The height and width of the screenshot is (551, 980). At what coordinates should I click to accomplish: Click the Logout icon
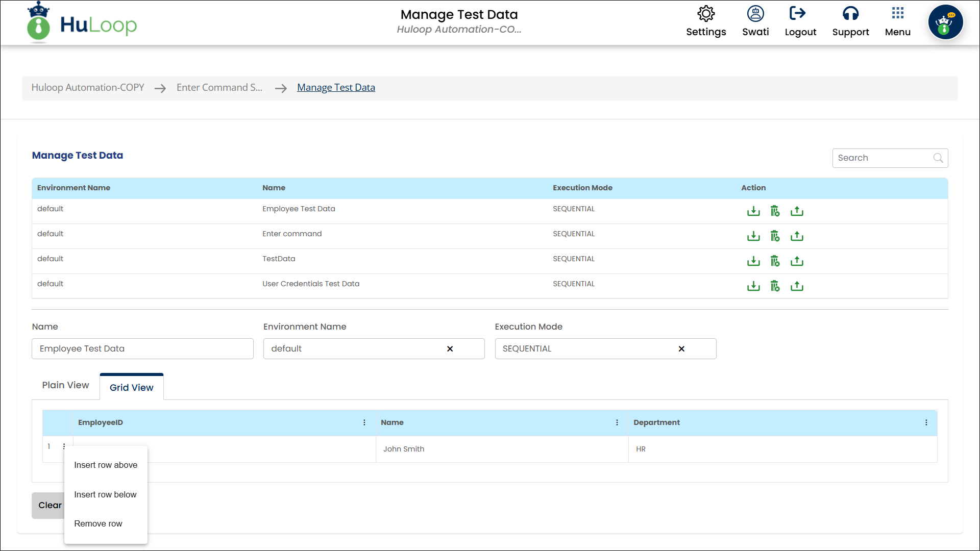coord(798,13)
